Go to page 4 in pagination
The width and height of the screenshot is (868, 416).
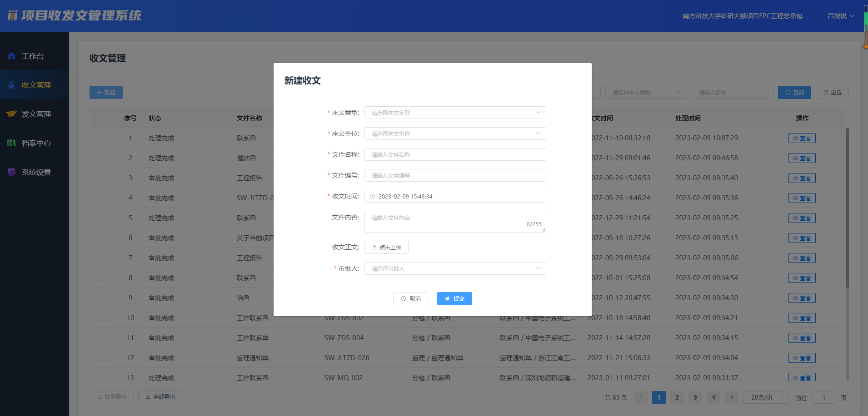tap(713, 397)
